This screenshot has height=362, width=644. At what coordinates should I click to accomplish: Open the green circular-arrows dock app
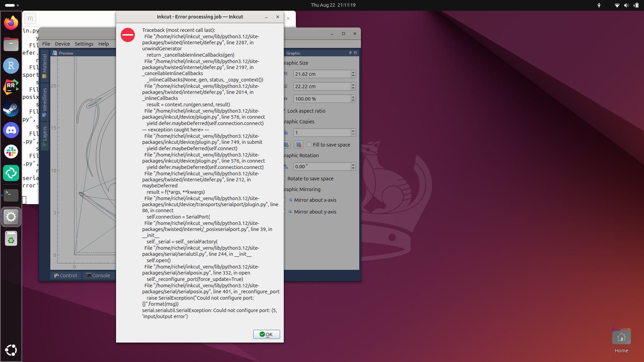[11, 173]
